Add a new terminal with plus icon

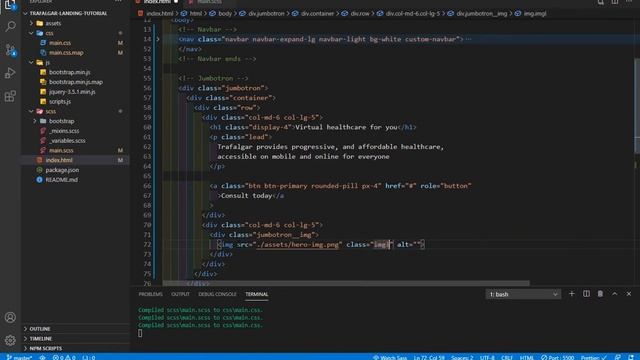(x=571, y=294)
